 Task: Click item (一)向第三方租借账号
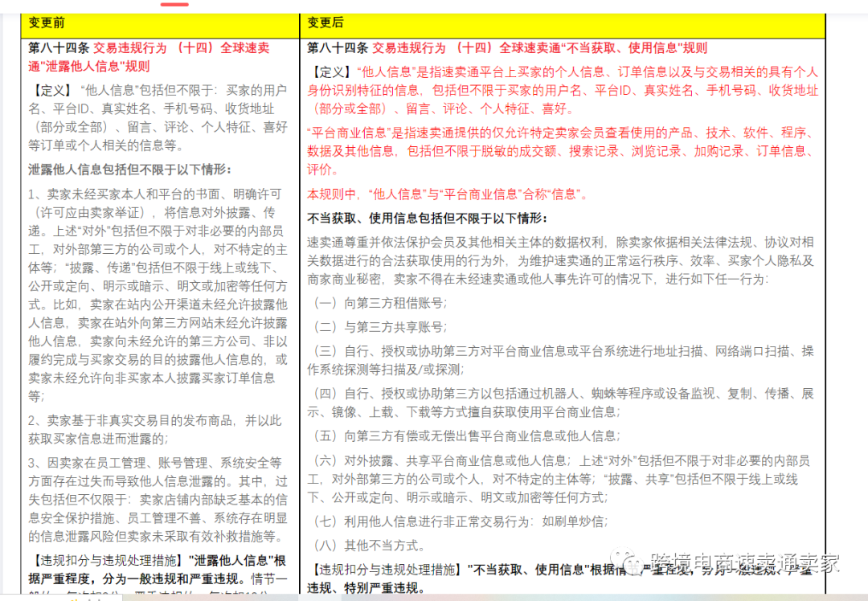[x=378, y=303]
